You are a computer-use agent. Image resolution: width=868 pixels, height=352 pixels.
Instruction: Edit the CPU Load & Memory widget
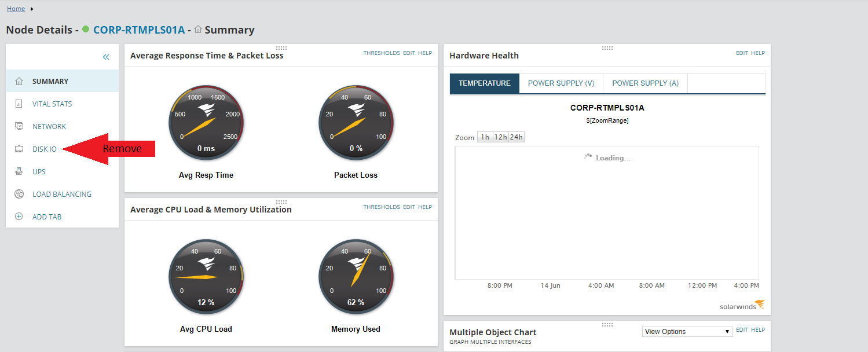(x=409, y=207)
